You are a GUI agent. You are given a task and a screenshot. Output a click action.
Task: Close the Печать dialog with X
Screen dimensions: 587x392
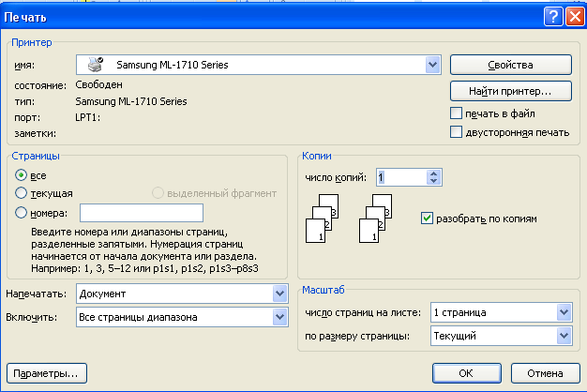point(576,17)
